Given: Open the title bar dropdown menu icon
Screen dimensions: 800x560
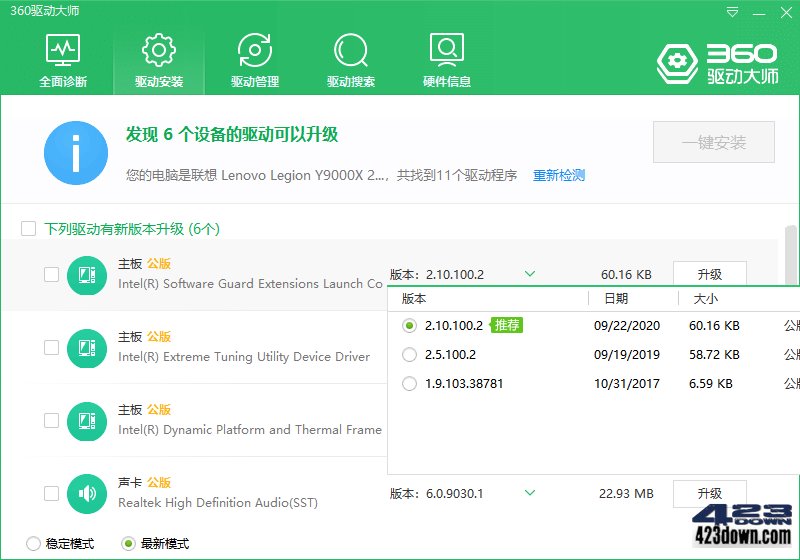Looking at the screenshot, I should tap(732, 12).
